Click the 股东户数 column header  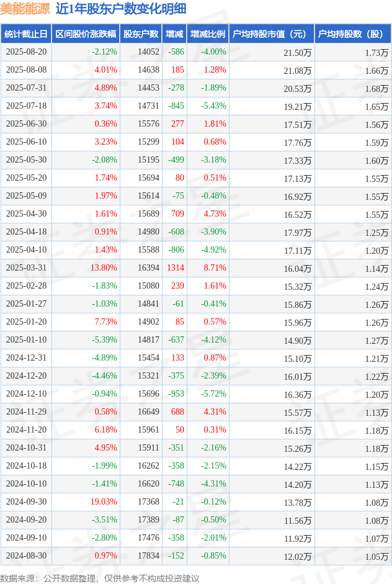140,34
